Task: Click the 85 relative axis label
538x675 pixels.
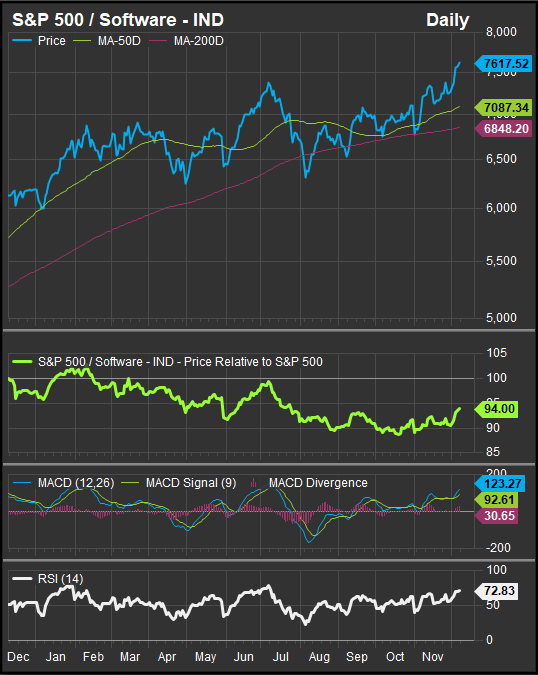Action: click(x=493, y=452)
